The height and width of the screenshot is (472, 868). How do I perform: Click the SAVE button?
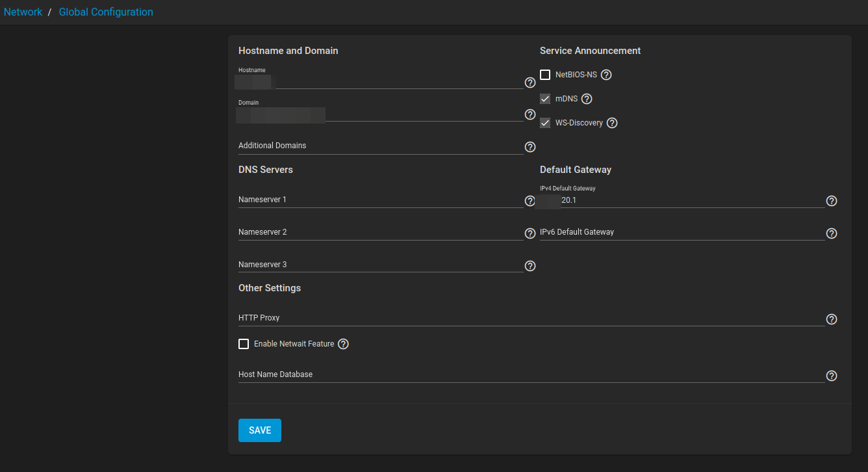click(260, 430)
